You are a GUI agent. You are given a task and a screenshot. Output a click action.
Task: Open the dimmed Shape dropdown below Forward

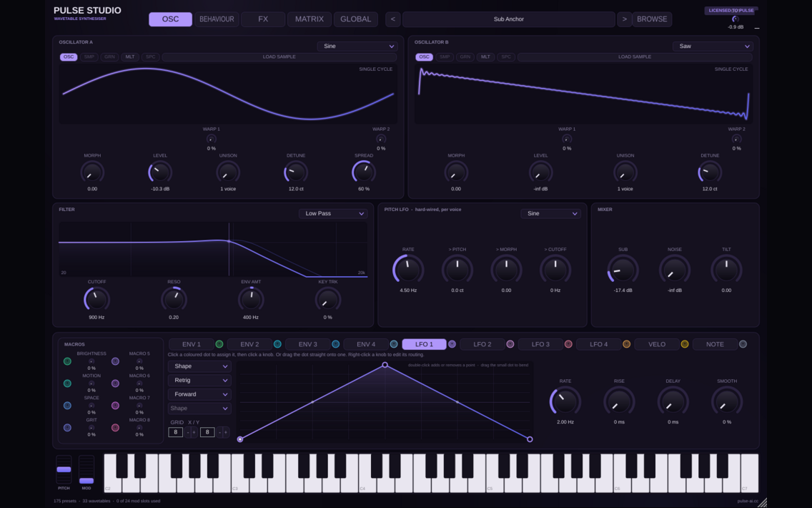[199, 409]
